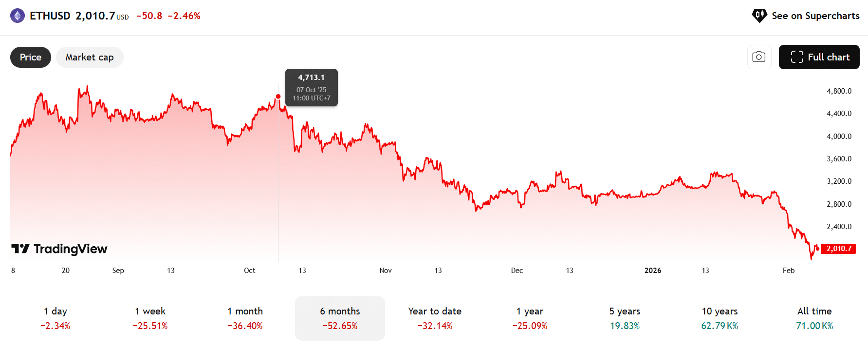This screenshot has width=868, height=351.
Task: Click the ETHUSD symbol name
Action: point(50,16)
